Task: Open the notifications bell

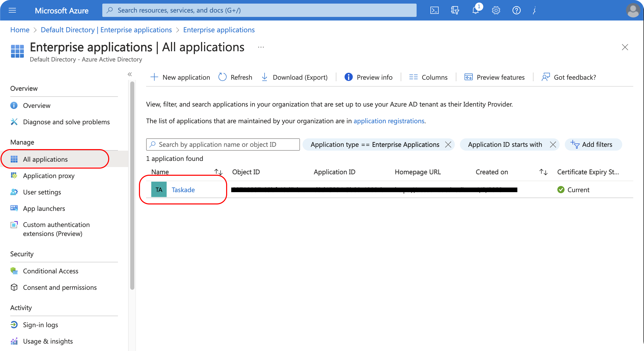Action: (x=476, y=11)
